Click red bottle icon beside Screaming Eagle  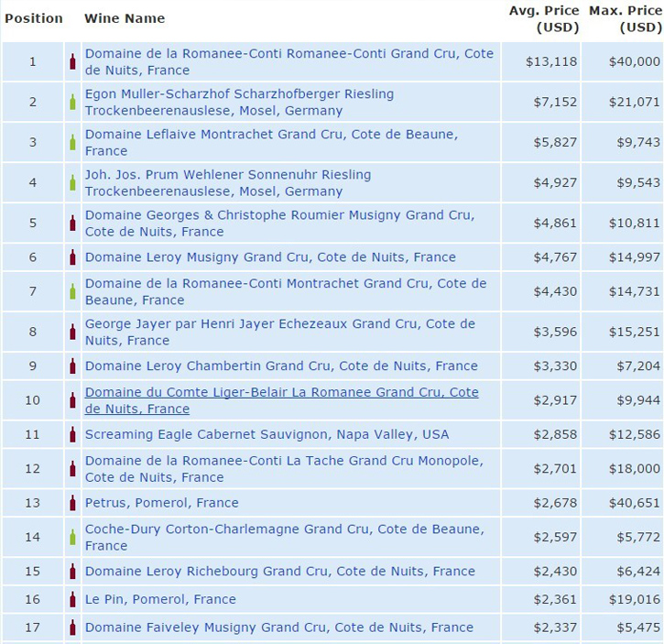pos(72,435)
